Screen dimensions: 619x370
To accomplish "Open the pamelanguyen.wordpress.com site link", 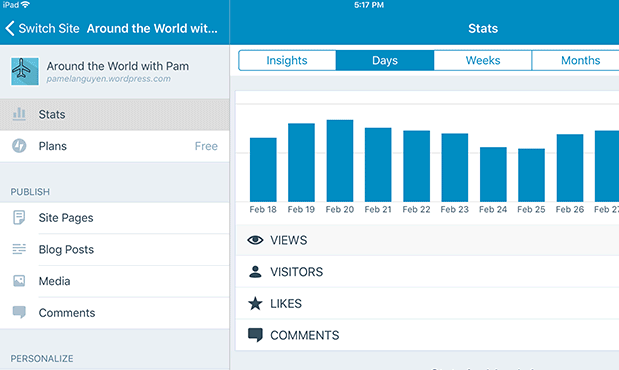I will click(109, 79).
